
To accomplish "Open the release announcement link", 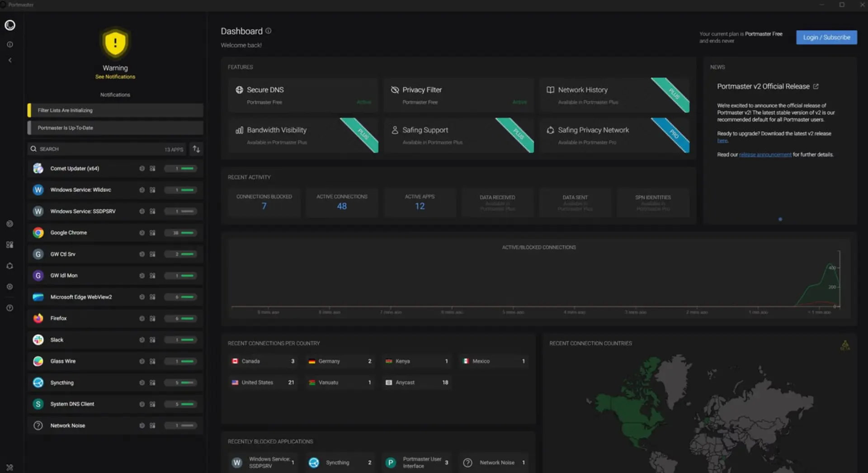I will 765,155.
